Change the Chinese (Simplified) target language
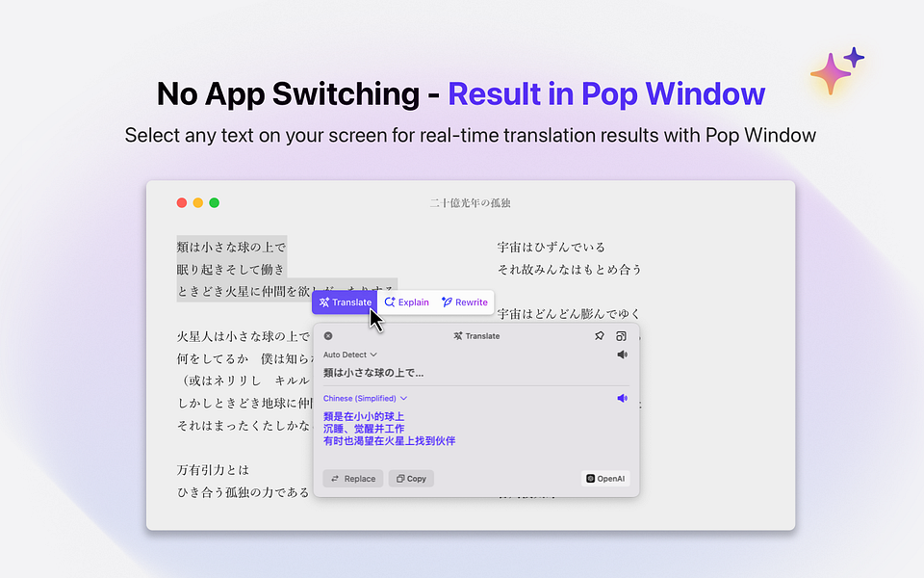 pos(364,398)
